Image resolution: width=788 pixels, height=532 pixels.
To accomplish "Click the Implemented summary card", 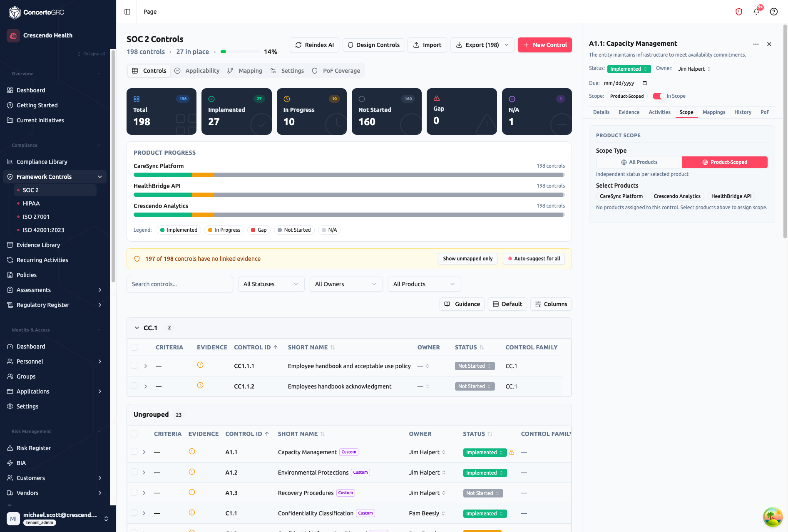I will pyautogui.click(x=236, y=111).
